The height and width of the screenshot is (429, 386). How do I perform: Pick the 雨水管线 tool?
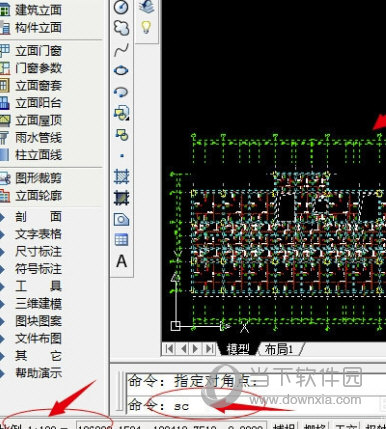[32, 137]
